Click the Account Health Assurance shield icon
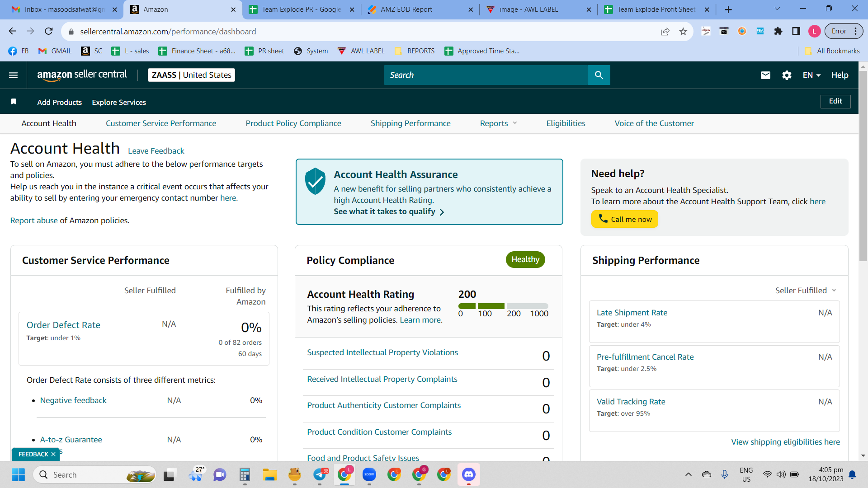 coord(315,181)
